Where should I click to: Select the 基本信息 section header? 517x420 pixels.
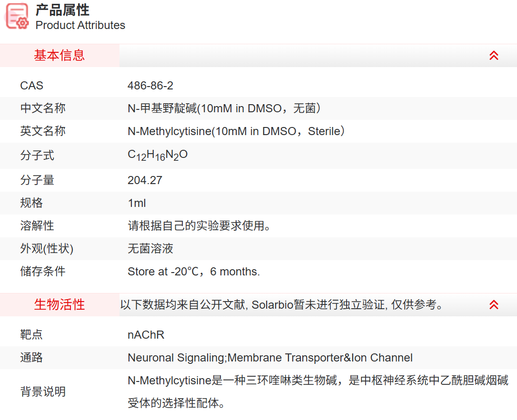tap(60, 56)
